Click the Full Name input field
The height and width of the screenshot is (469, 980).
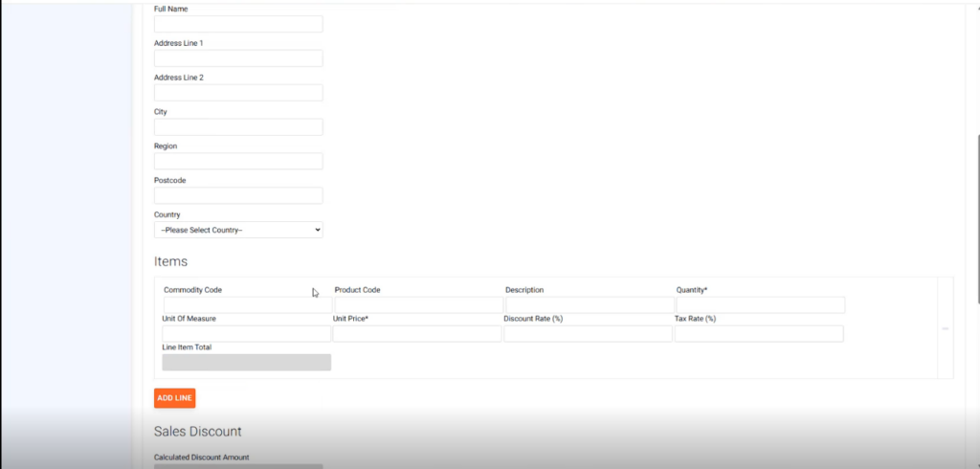(x=238, y=24)
